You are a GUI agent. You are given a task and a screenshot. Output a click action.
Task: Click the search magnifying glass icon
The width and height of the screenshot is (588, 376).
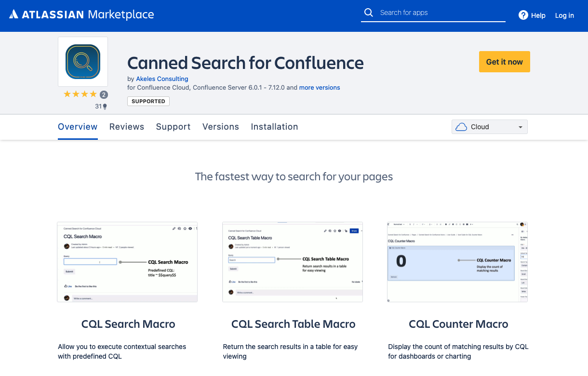pyautogui.click(x=368, y=12)
